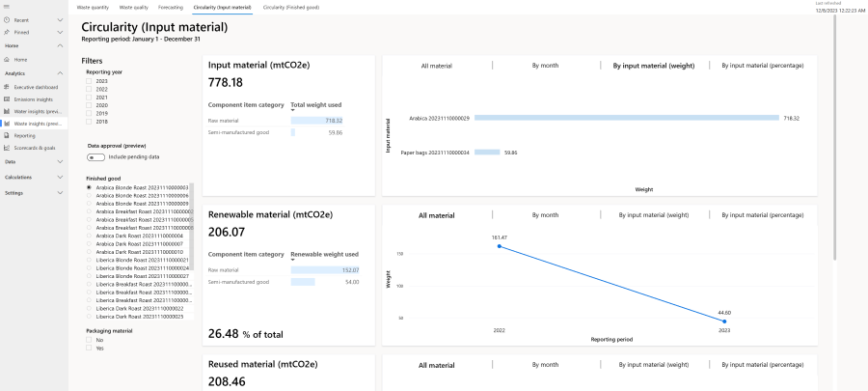Expand the Data section in sidebar
The width and height of the screenshot is (868, 391).
pos(60,161)
